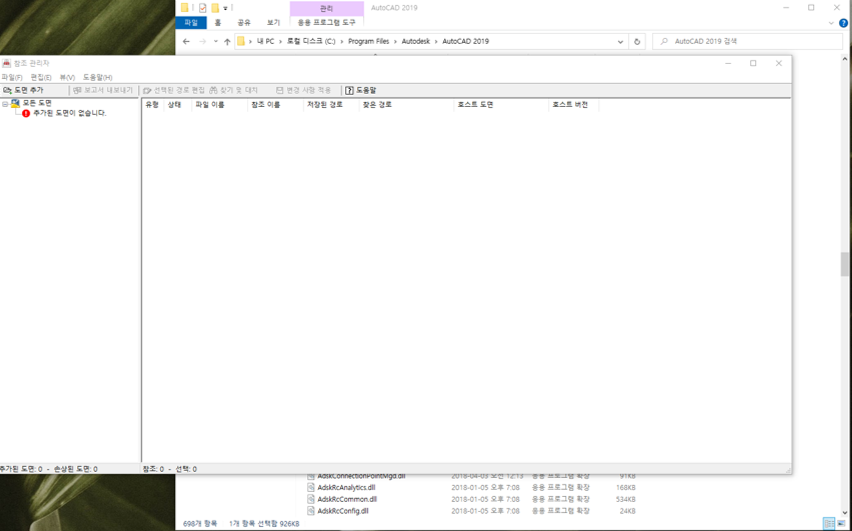Go up one folder level in Explorer
This screenshot has height=531, width=852.
pyautogui.click(x=227, y=41)
